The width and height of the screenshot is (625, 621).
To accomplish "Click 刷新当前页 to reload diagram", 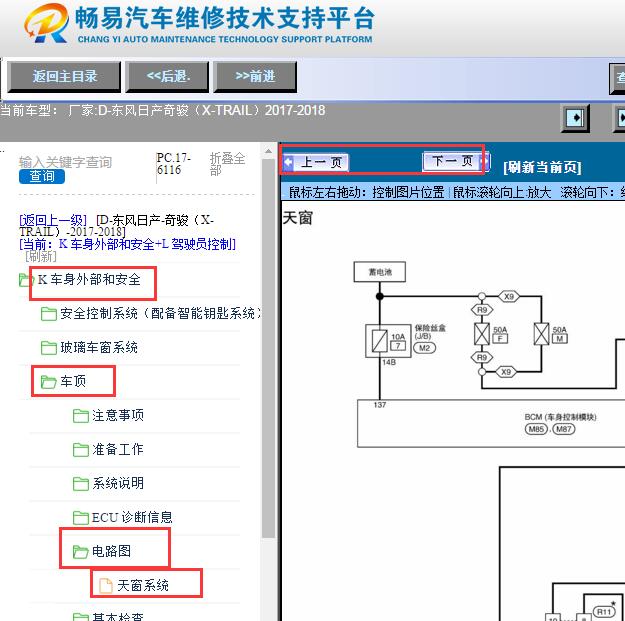I will (x=542, y=167).
